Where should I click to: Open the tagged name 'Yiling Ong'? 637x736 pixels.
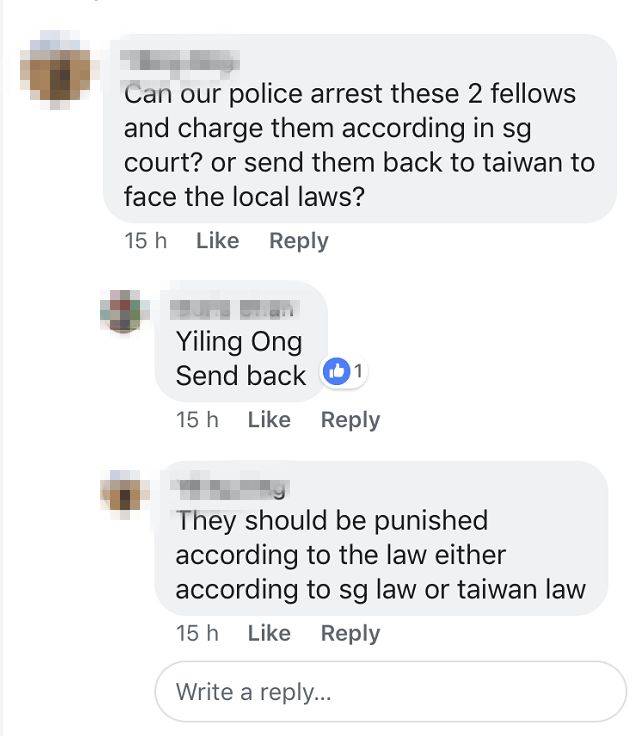point(239,341)
